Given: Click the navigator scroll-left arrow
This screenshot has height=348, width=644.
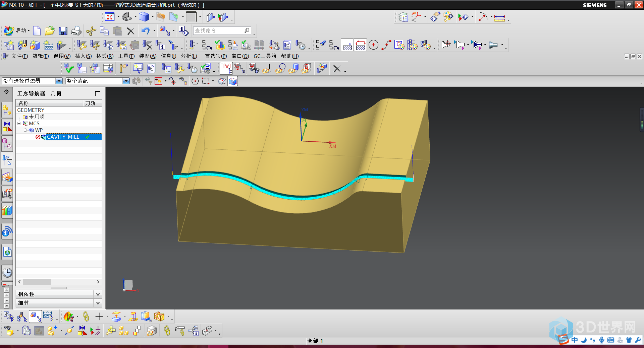Looking at the screenshot, I should [x=19, y=282].
